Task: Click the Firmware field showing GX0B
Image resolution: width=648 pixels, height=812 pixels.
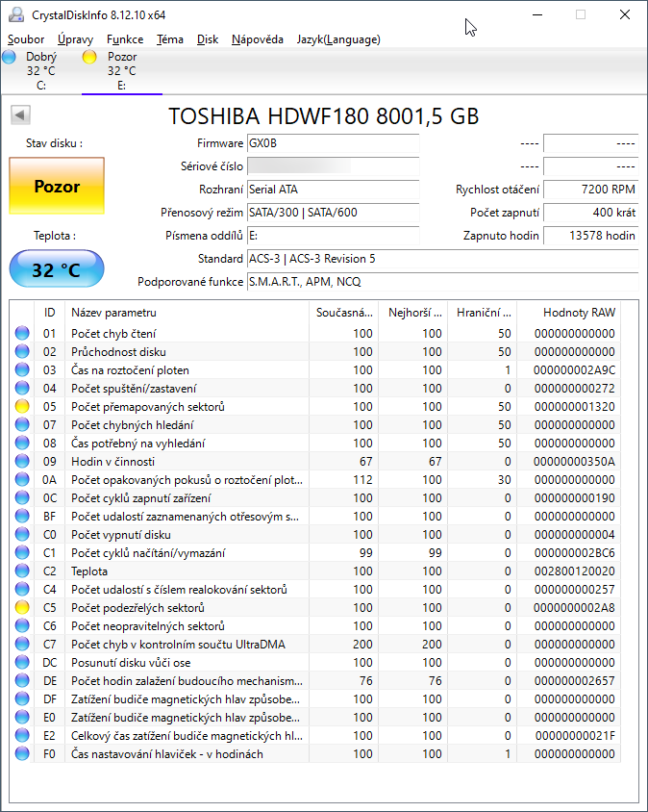Action: [333, 143]
